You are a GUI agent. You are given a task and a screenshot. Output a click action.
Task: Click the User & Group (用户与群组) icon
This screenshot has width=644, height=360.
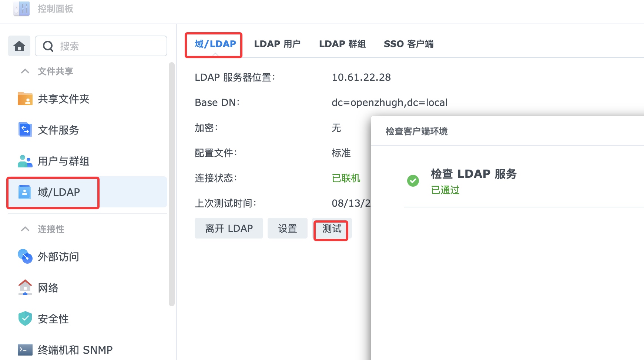click(x=25, y=161)
